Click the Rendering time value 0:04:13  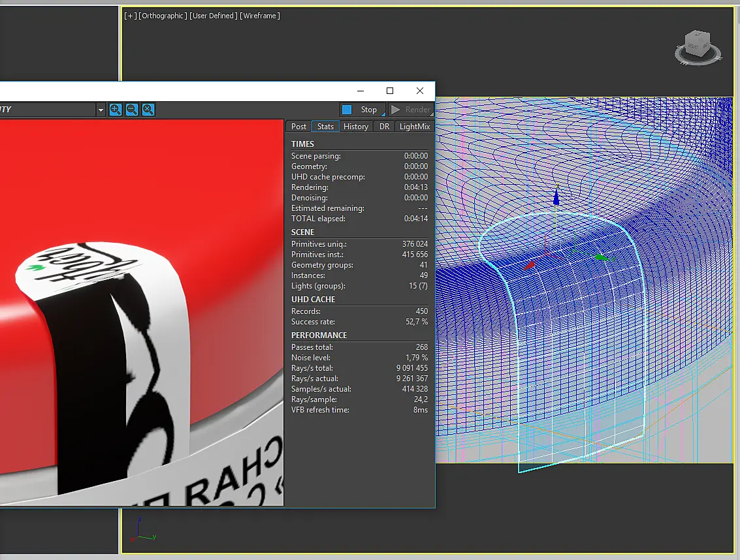(416, 187)
